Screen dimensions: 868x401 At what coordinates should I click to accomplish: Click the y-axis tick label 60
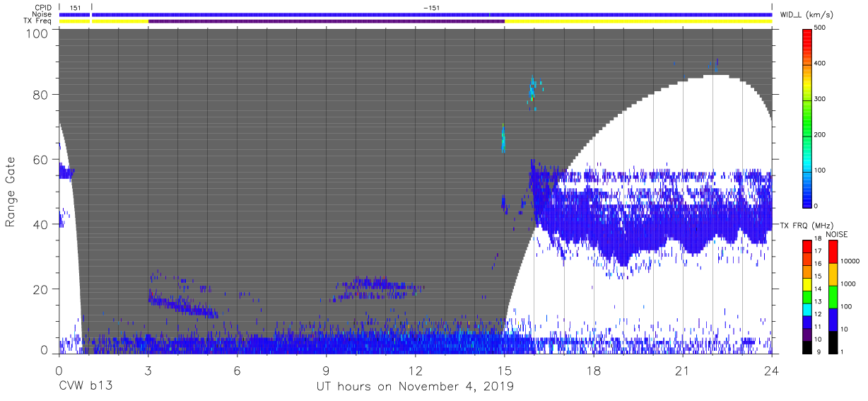pyautogui.click(x=40, y=160)
